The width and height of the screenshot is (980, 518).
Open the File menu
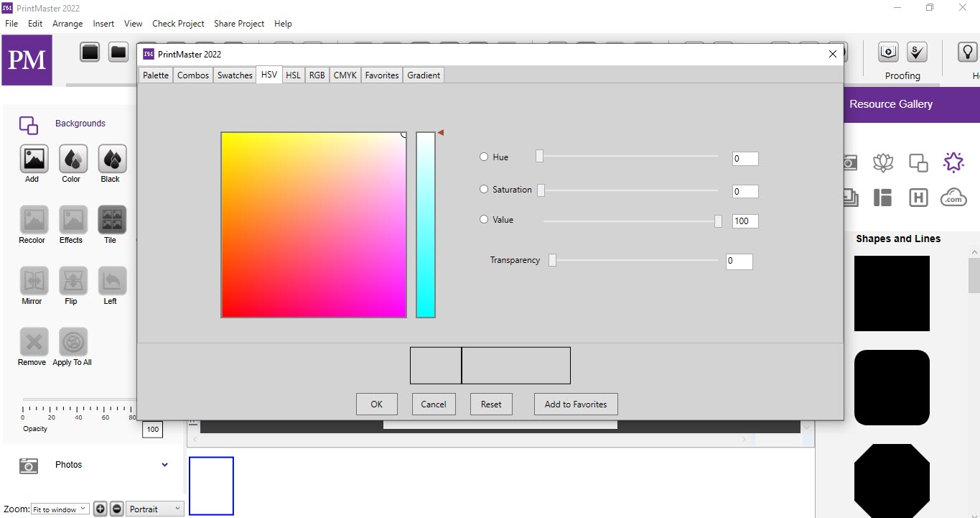click(x=11, y=24)
